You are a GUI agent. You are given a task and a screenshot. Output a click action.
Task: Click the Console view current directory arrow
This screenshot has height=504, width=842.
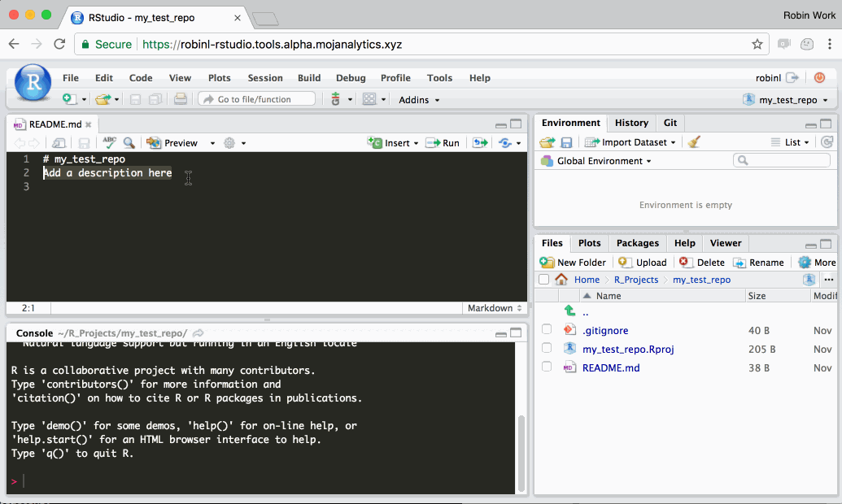(199, 333)
